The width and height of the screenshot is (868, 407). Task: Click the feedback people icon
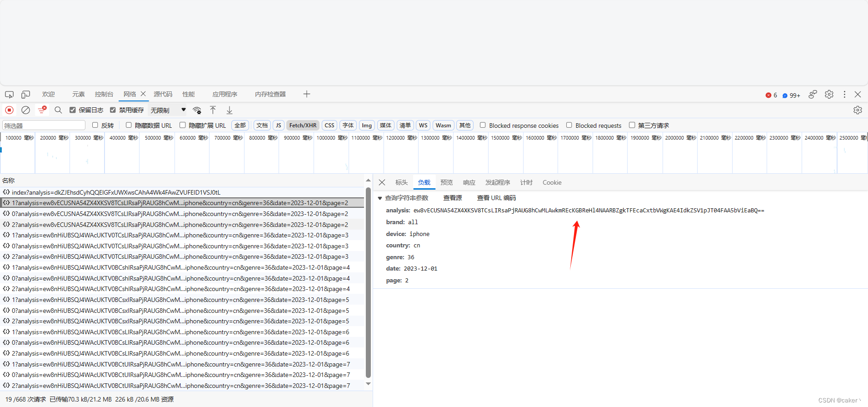[x=813, y=94]
